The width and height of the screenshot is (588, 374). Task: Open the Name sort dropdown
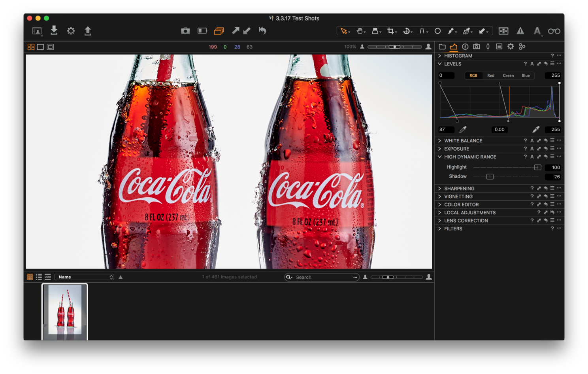coord(83,277)
